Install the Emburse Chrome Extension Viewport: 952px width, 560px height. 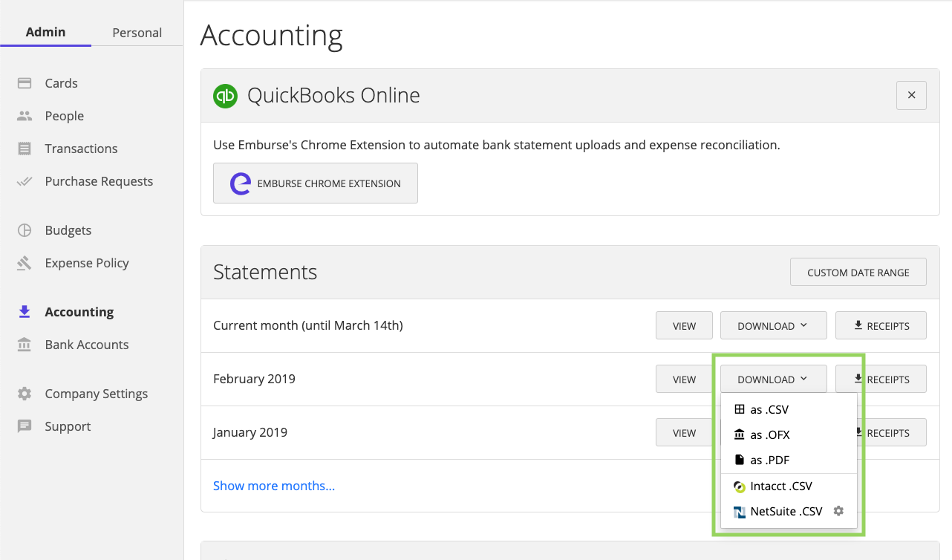pyautogui.click(x=316, y=183)
